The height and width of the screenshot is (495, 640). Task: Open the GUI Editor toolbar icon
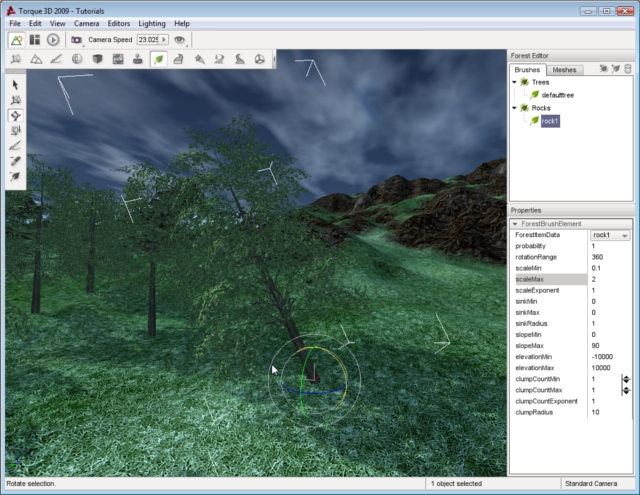point(35,40)
